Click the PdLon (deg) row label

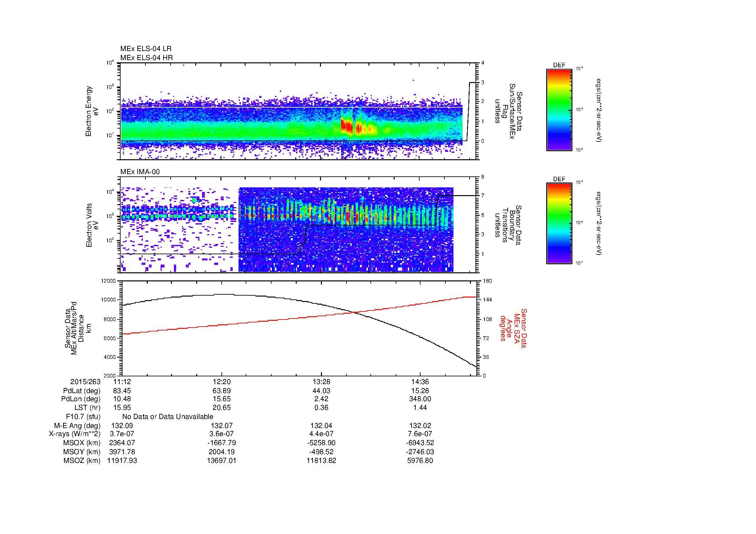81,399
